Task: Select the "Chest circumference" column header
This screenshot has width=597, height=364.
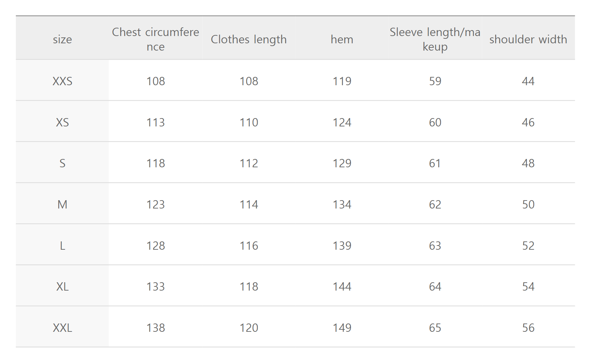Action: point(156,39)
